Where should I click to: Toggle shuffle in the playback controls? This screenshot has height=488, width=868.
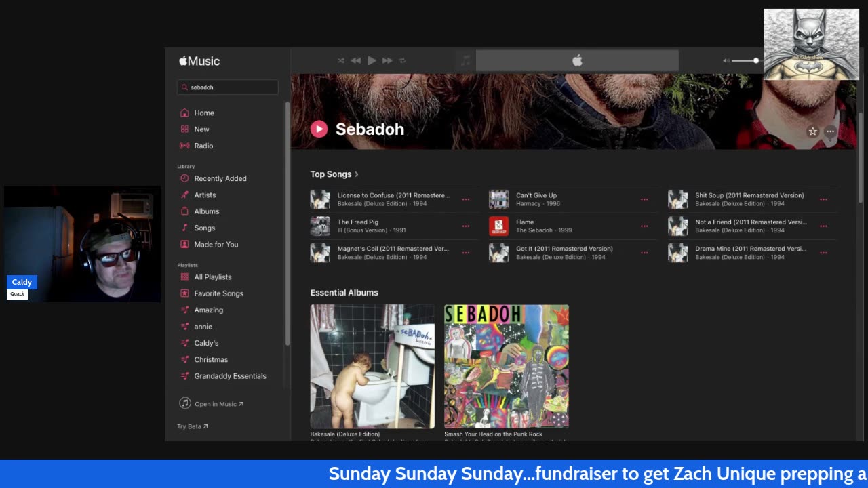pyautogui.click(x=341, y=60)
